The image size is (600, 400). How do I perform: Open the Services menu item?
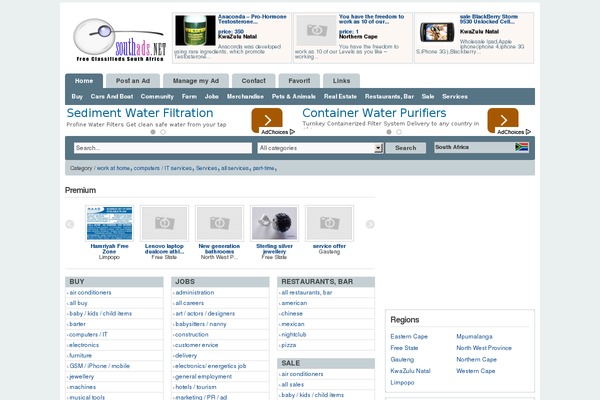tap(455, 96)
